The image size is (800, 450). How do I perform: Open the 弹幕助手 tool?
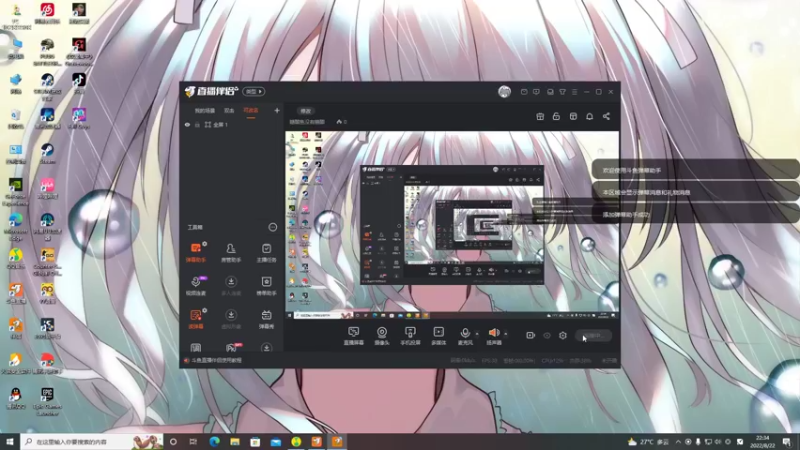click(x=196, y=253)
